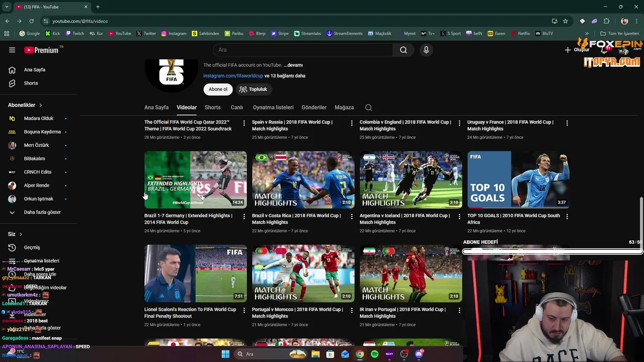Show more bookmarks with the chevron
This screenshot has height=362, width=644.
pos(587,34)
